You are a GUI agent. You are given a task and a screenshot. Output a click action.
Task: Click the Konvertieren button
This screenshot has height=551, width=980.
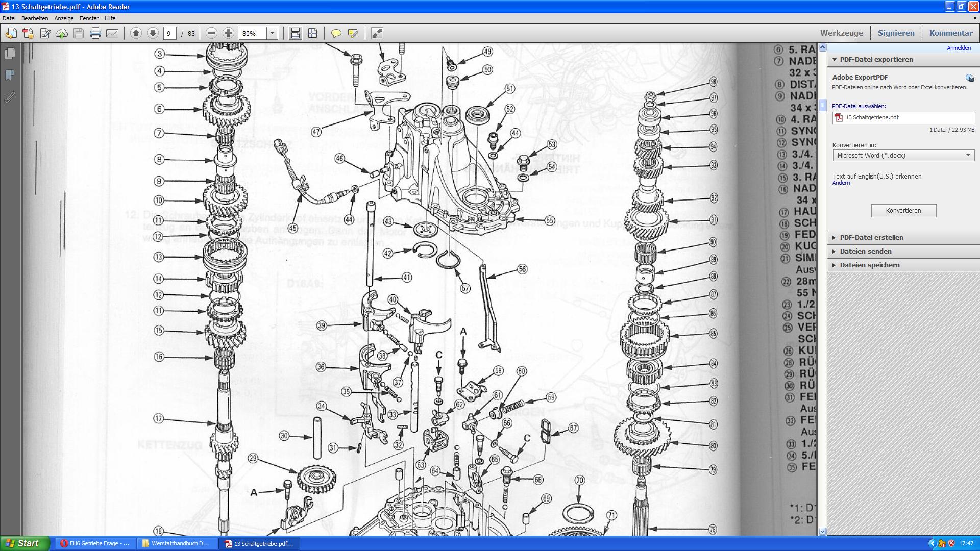point(903,211)
